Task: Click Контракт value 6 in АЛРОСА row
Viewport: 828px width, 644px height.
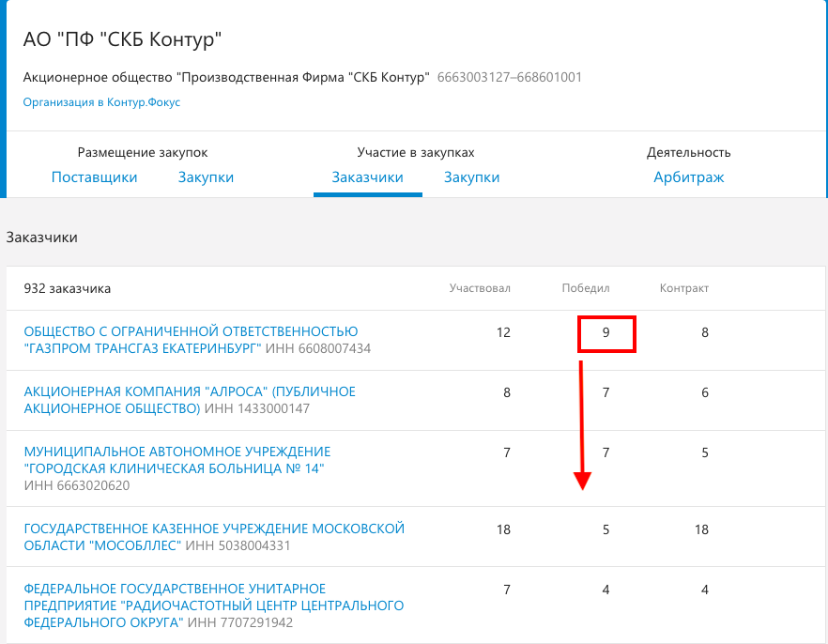Action: pos(704,392)
